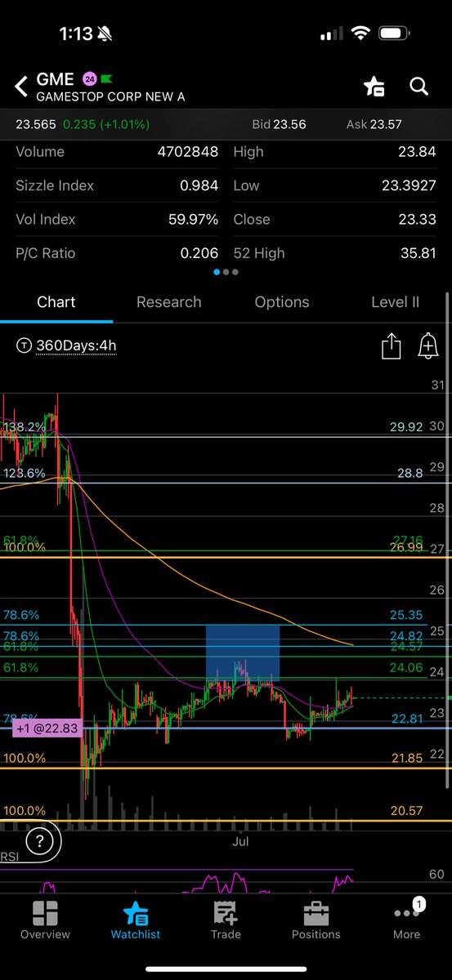Open the help question mark button
The image size is (452, 980).
point(40,841)
